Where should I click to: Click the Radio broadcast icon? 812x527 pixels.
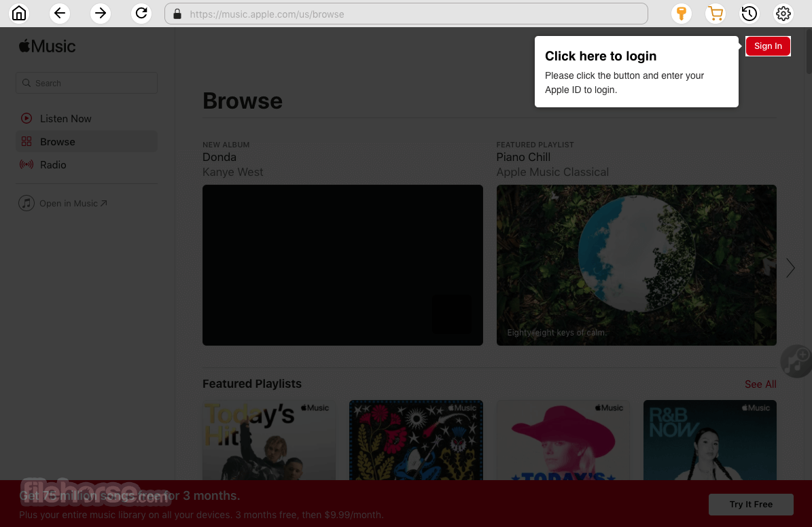(27, 164)
